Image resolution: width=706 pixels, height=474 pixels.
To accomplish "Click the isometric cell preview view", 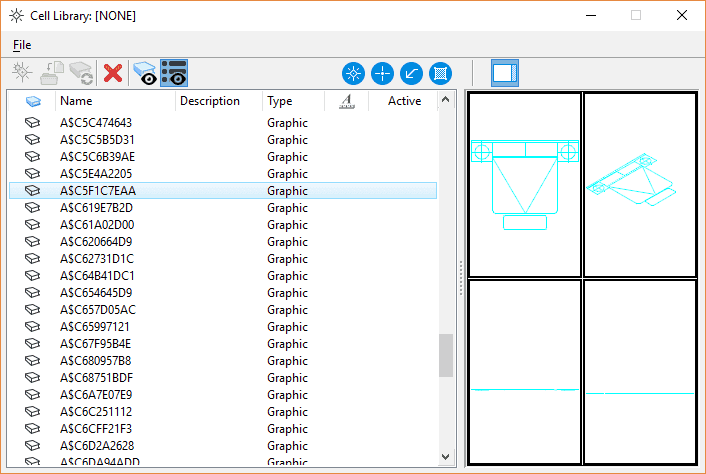I will pos(639,185).
